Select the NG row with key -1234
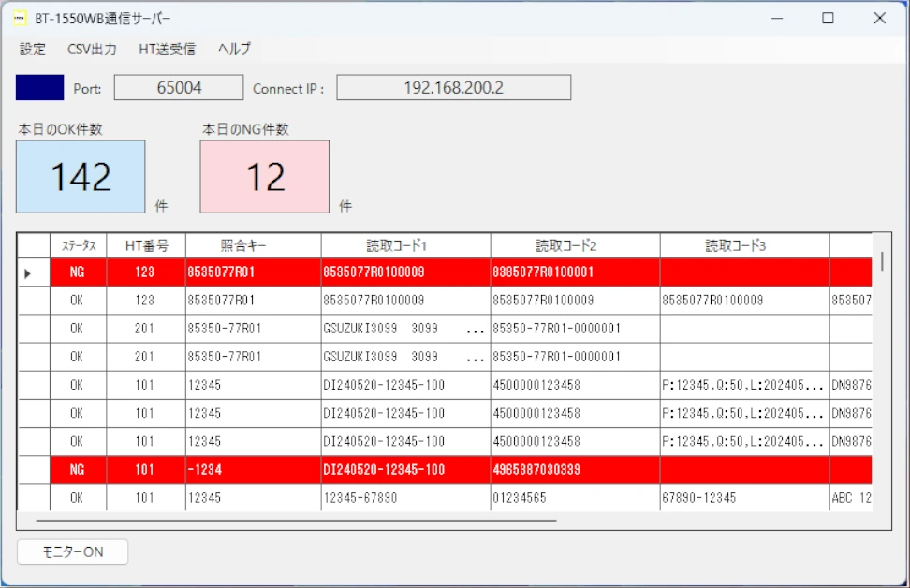This screenshot has width=910, height=588. [253, 469]
